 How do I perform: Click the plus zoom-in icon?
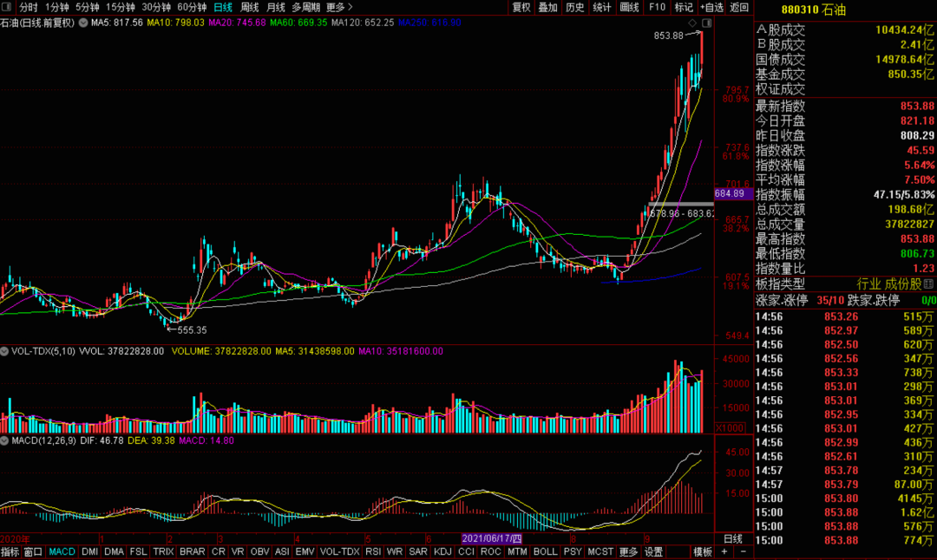tap(724, 551)
